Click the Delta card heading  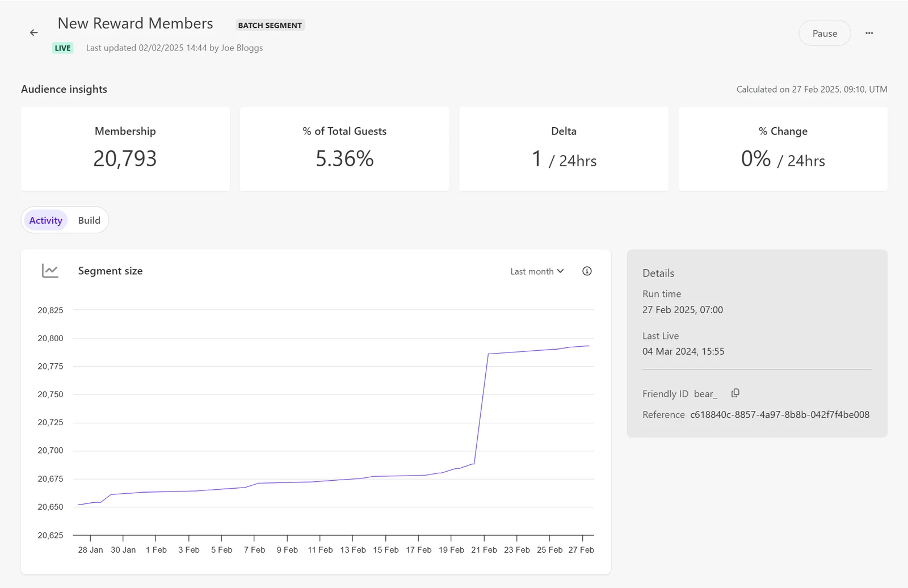click(x=564, y=131)
